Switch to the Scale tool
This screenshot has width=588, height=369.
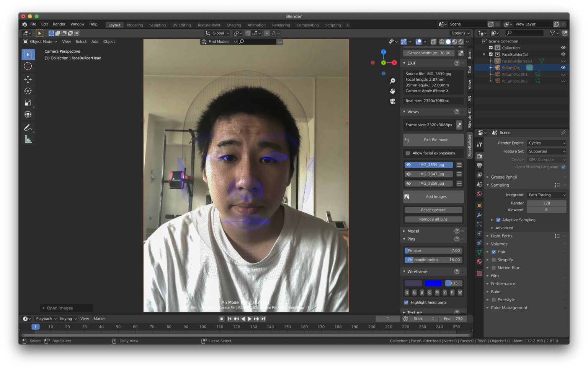pyautogui.click(x=28, y=103)
